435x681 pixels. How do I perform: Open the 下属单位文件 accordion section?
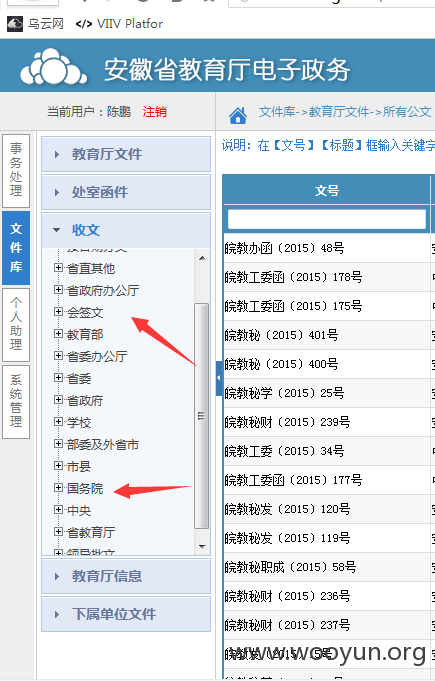coord(126,614)
